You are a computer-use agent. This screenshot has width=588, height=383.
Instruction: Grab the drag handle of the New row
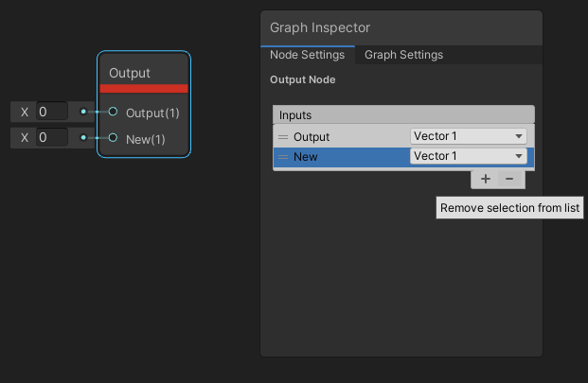coord(283,157)
